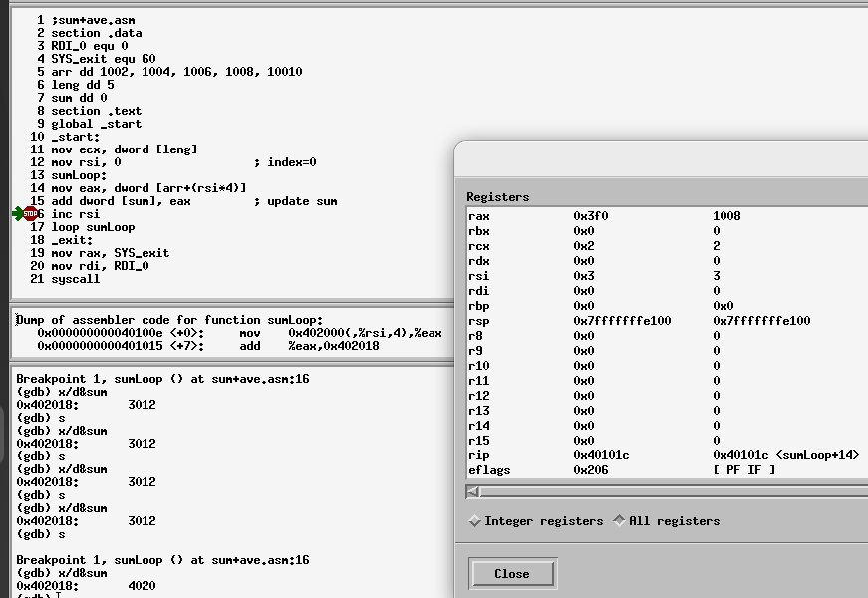The height and width of the screenshot is (598, 868).
Task: Select the rcx register row
Action: (667, 246)
